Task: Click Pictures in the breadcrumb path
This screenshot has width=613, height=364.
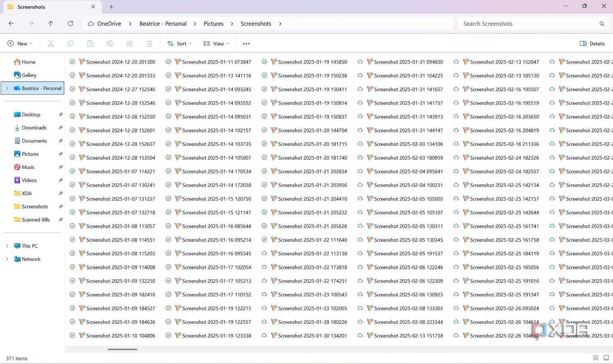Action: (214, 24)
